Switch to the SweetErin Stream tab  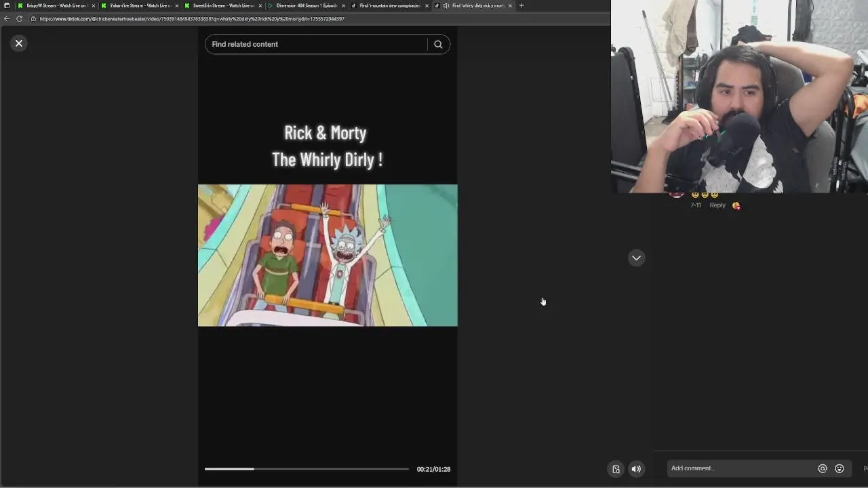pos(222,5)
